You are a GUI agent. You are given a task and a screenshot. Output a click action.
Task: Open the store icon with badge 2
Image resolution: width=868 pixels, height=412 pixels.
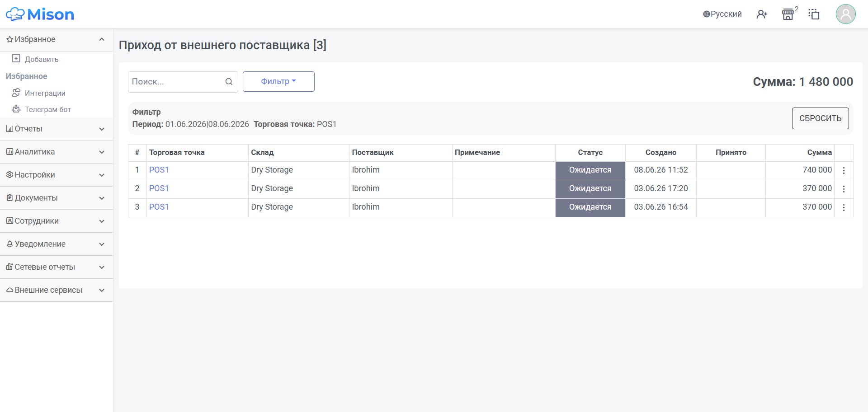click(x=788, y=14)
